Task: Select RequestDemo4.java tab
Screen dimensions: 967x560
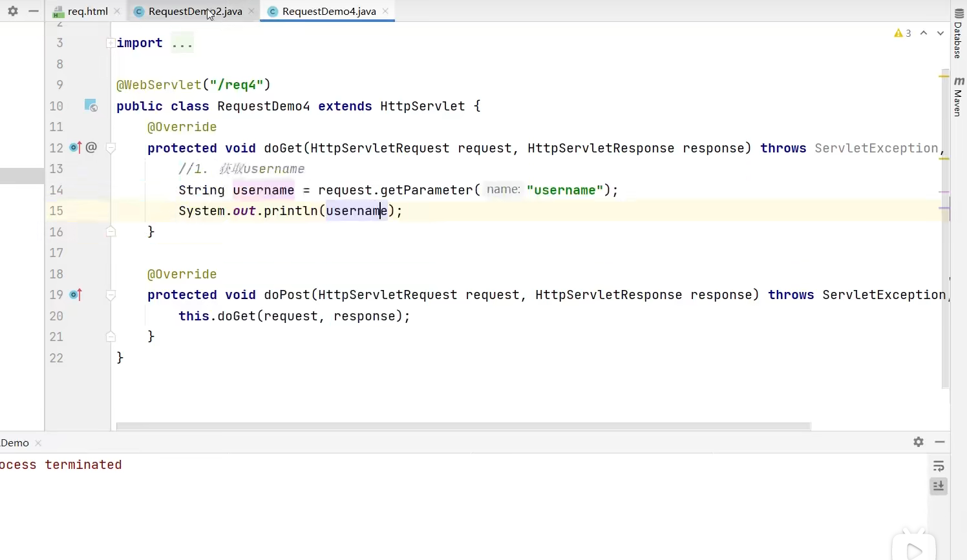Action: coord(329,11)
